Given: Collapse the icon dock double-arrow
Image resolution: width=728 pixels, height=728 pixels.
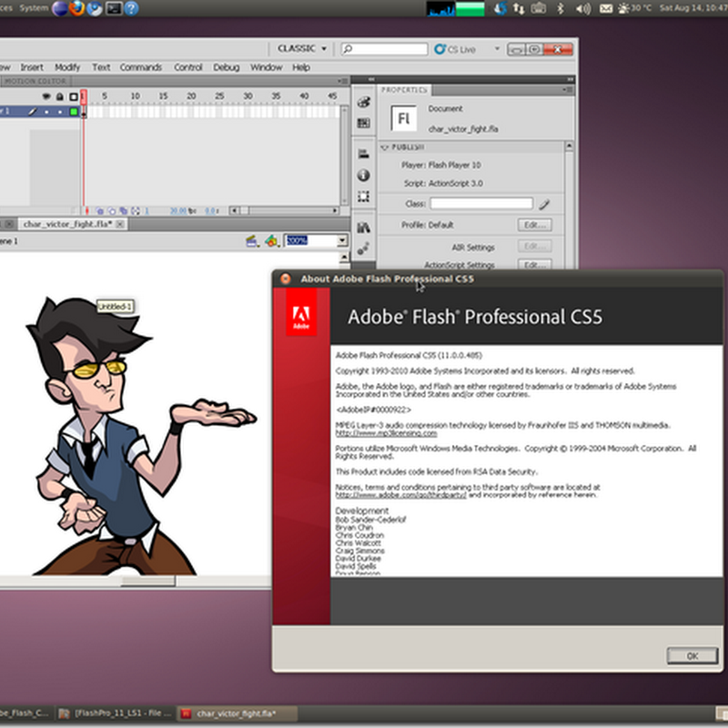Looking at the screenshot, I should pos(371,79).
